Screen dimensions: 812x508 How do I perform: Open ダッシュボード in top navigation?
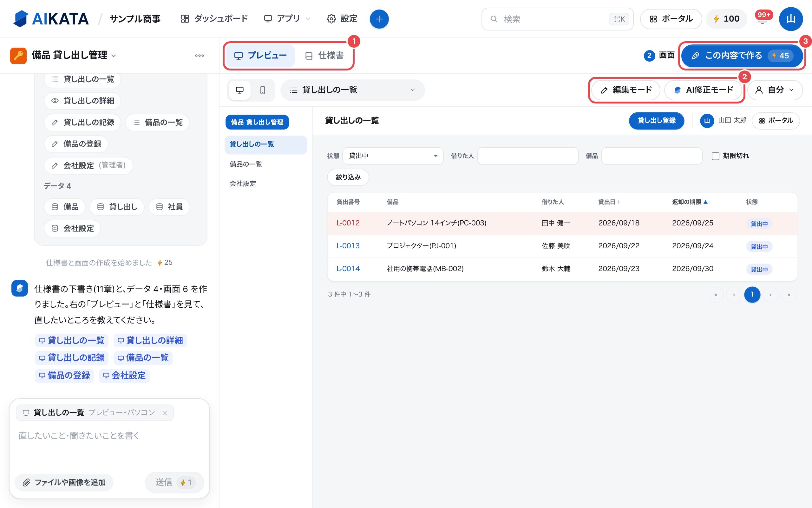pos(214,19)
